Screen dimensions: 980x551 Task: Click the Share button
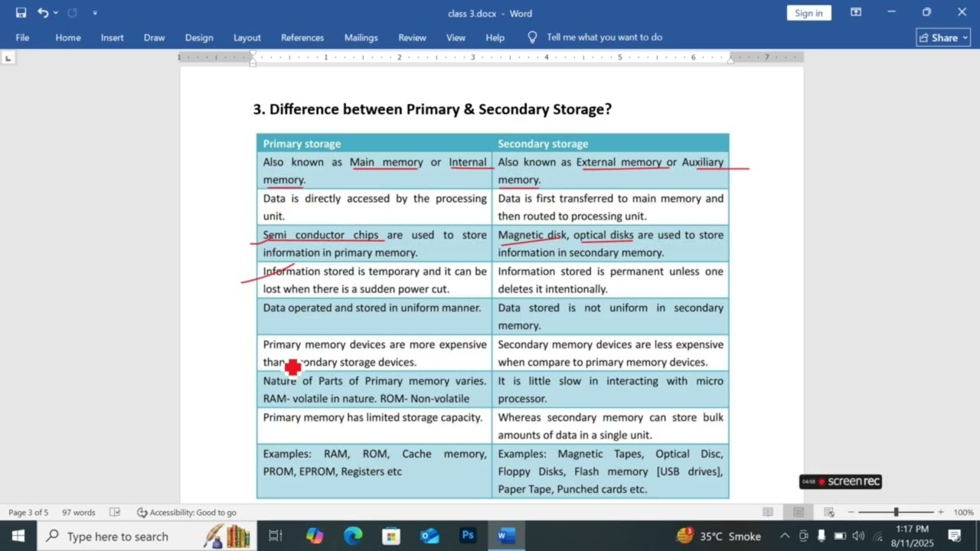click(x=943, y=37)
